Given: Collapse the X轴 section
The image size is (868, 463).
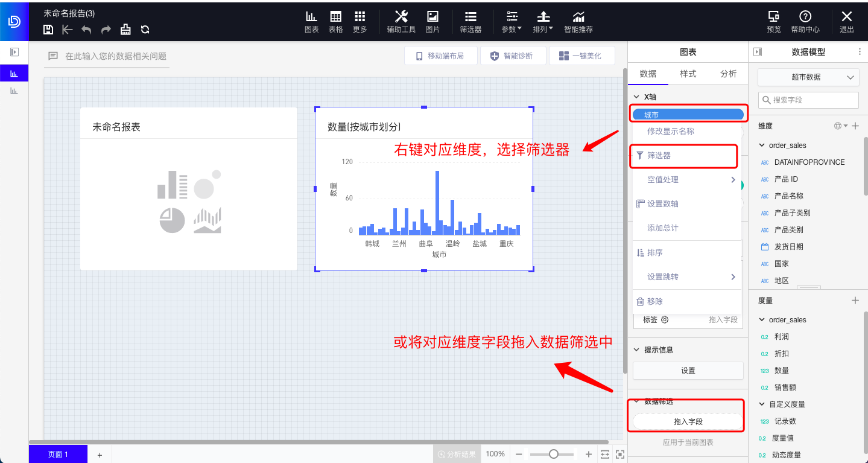Looking at the screenshot, I should point(637,97).
